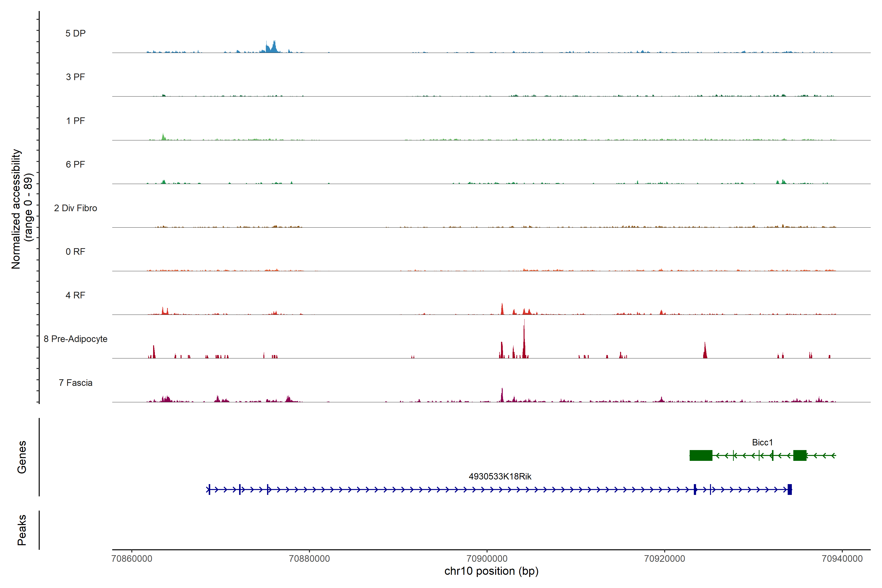Click the 70900000 x-axis tick label
The height and width of the screenshot is (588, 882).
click(x=487, y=559)
